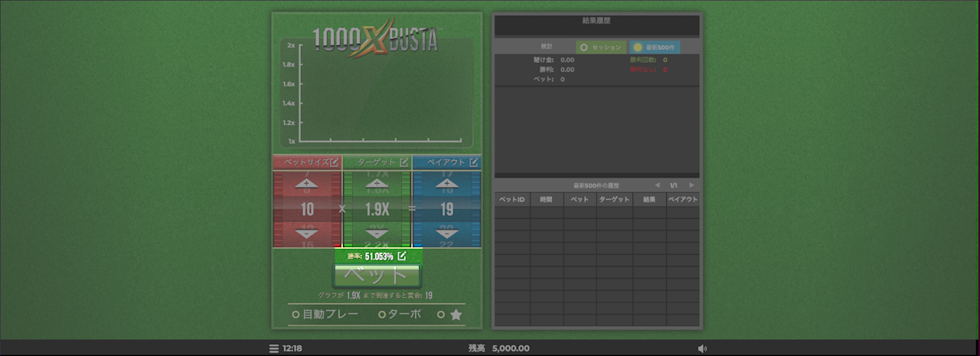Go to next history page arrow
The image size is (980, 356).
tap(691, 185)
